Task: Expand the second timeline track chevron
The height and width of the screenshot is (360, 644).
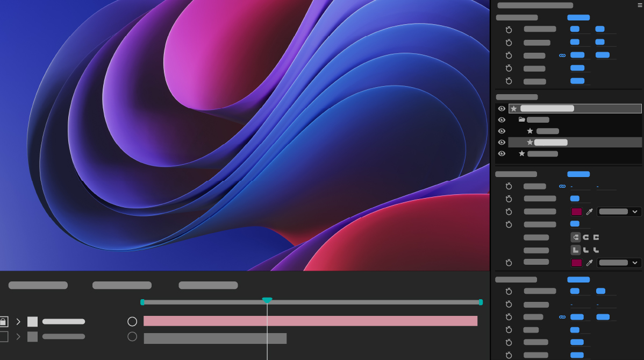Action: [18, 336]
